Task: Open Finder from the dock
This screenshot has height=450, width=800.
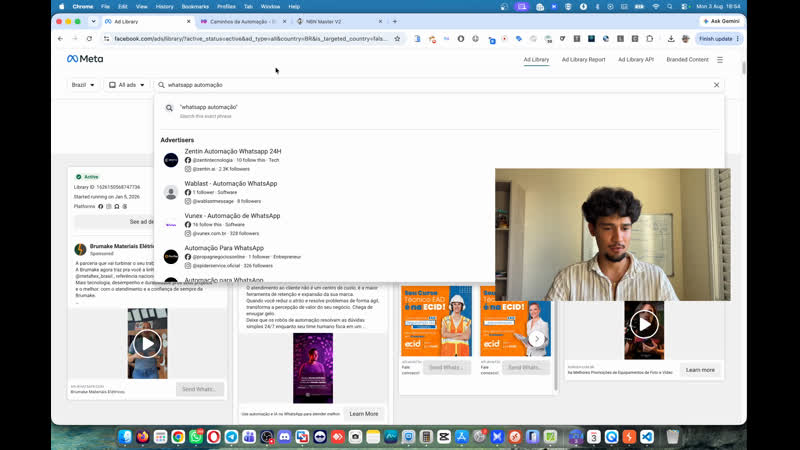Action: (124, 437)
